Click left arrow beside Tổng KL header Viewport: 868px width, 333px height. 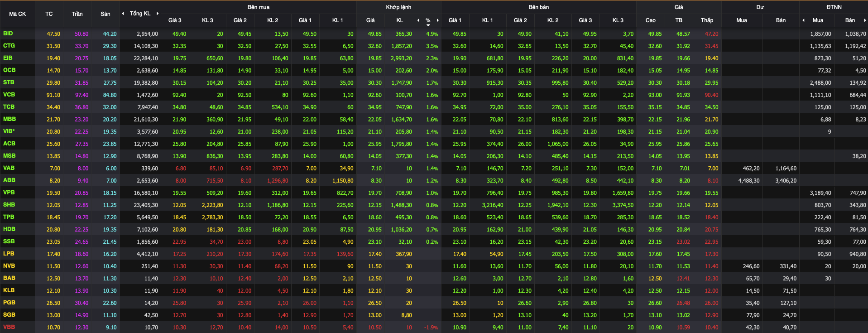coord(123,14)
